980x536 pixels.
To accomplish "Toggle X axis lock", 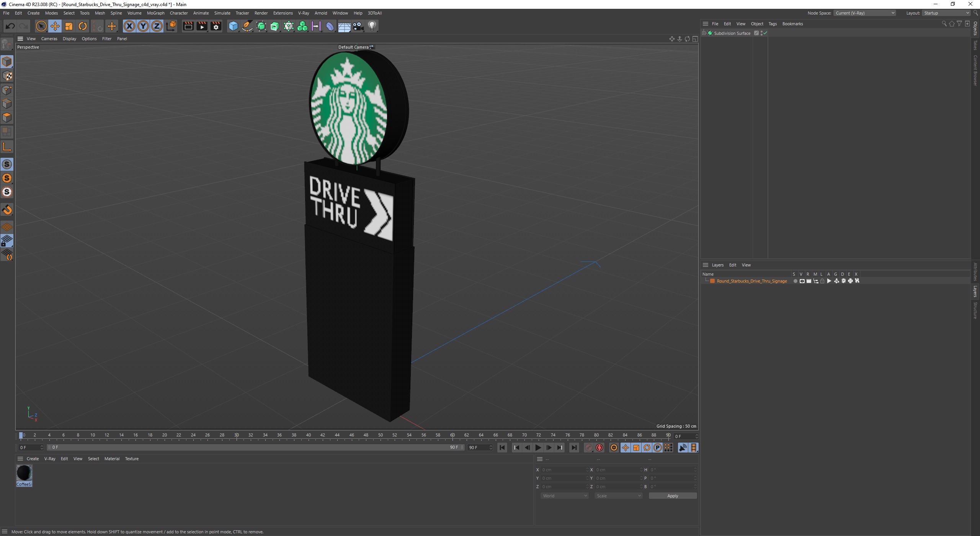I will 129,26.
